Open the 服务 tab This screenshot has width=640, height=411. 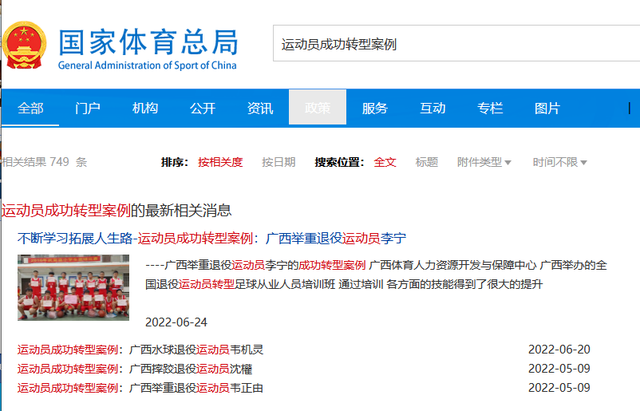[375, 108]
